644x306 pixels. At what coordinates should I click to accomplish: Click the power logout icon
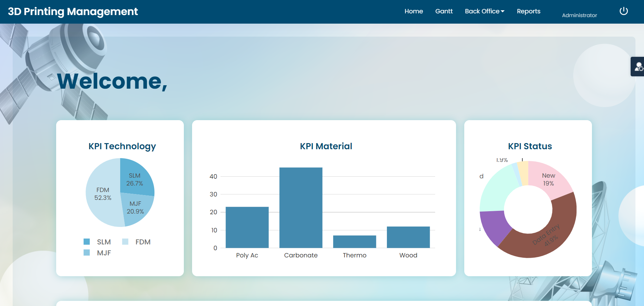[x=623, y=11]
